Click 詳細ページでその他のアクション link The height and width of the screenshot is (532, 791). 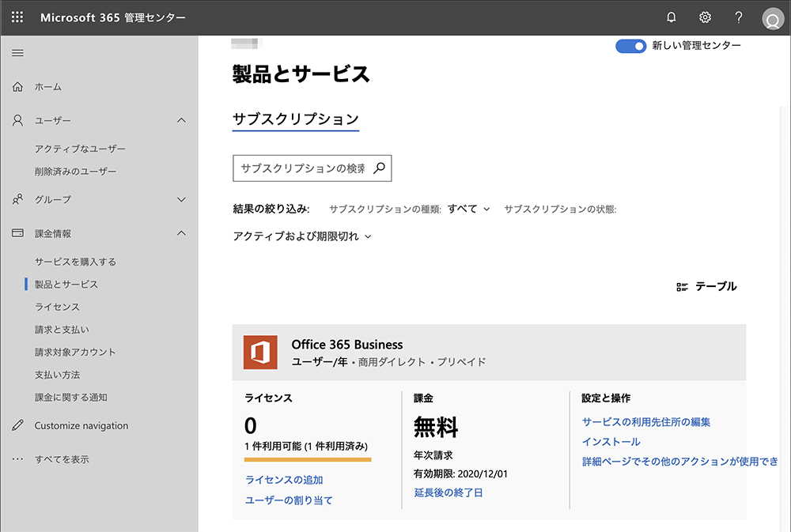[x=680, y=462]
